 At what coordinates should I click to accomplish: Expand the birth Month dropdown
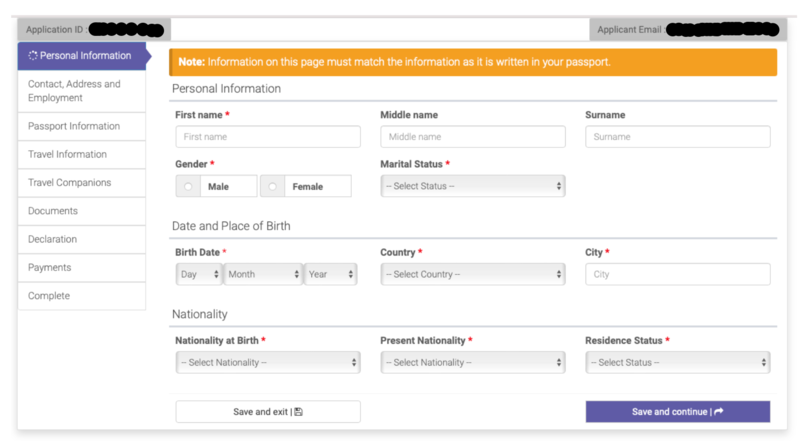[263, 274]
